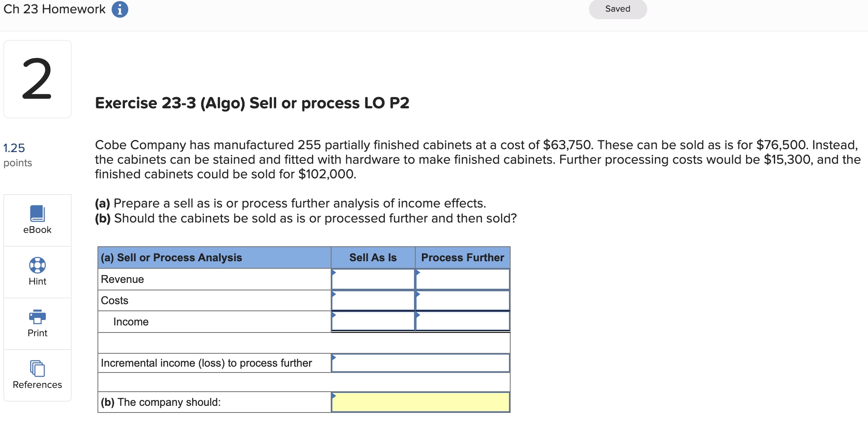The height and width of the screenshot is (430, 868).
Task: Select the Revenue input under Process Further
Action: point(462,279)
